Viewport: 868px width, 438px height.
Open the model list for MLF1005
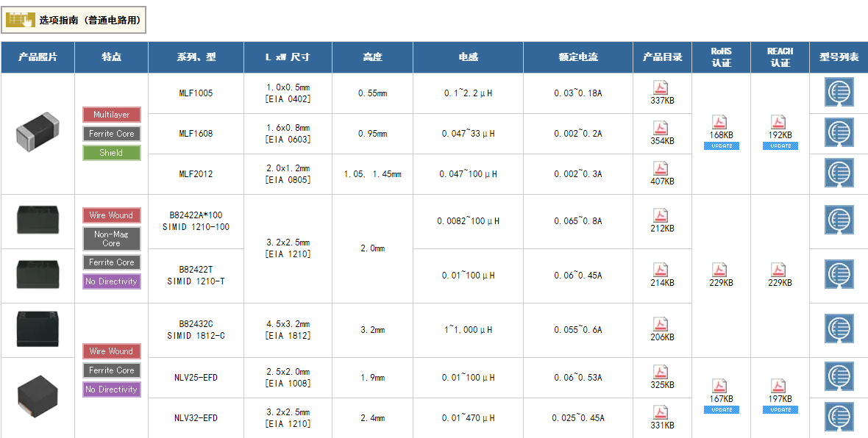(x=839, y=93)
